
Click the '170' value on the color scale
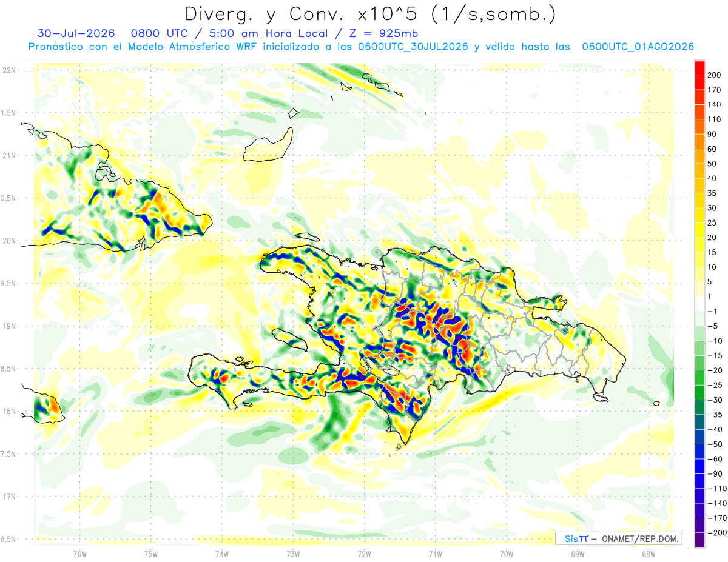pyautogui.click(x=715, y=90)
